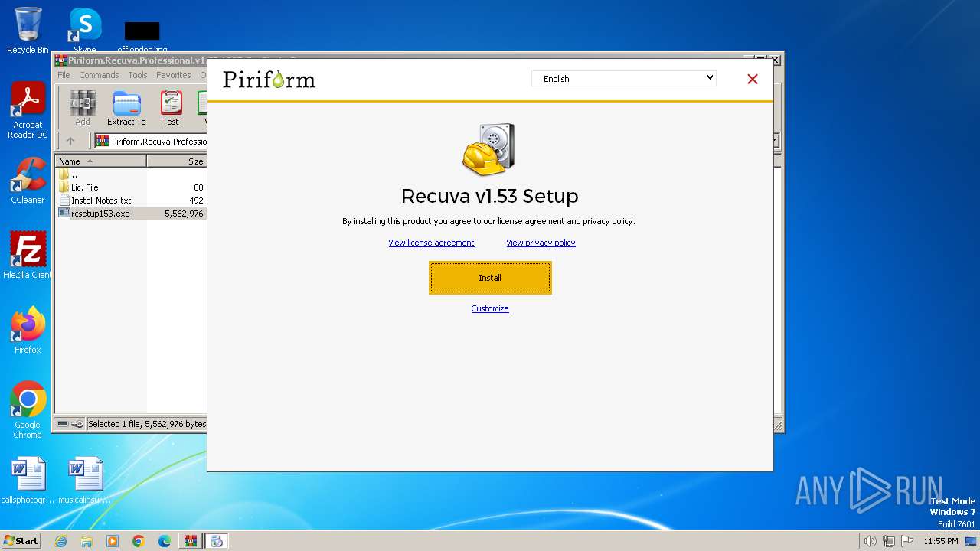Click the taskbar clock showing 11:55 PM
The image size is (980, 551).
pyautogui.click(x=940, y=541)
